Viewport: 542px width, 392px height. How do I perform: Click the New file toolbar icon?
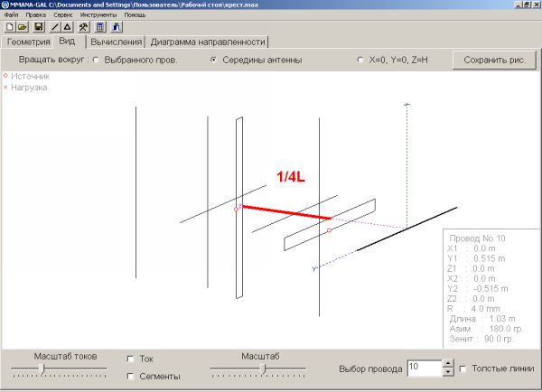tap(8, 27)
